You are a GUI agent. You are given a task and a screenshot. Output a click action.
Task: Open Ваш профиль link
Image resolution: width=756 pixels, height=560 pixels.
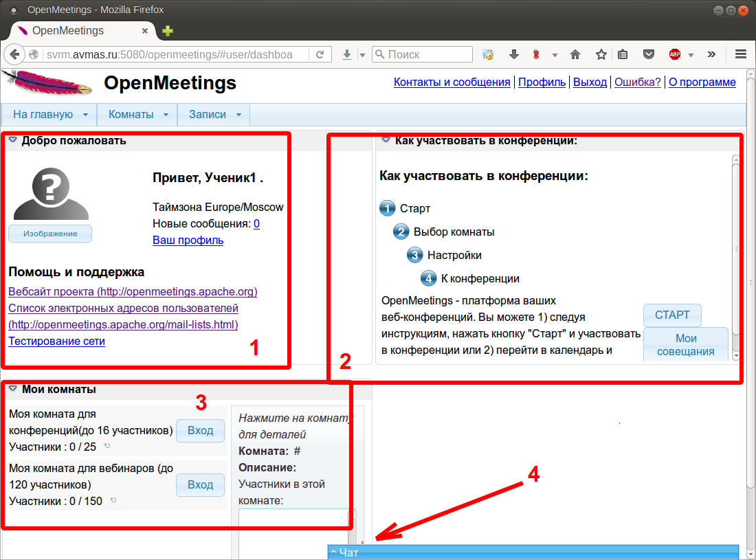(188, 240)
